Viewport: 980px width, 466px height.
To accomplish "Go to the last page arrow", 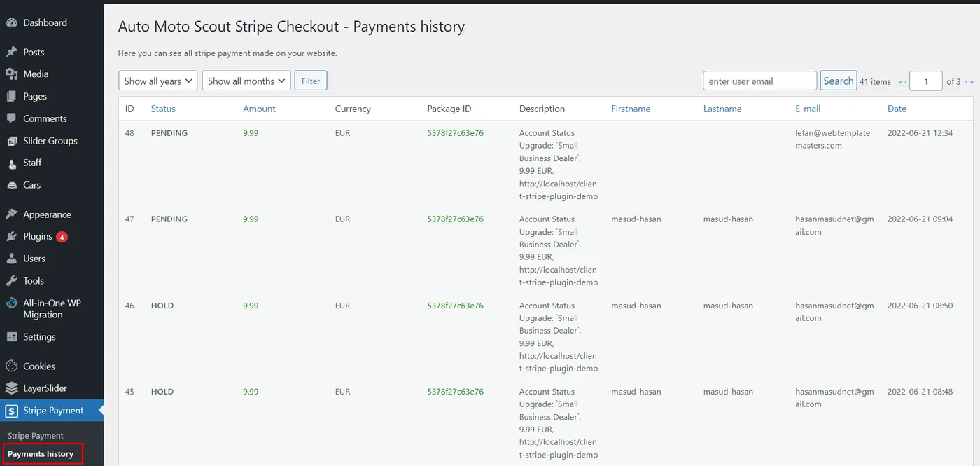I will coord(972,82).
